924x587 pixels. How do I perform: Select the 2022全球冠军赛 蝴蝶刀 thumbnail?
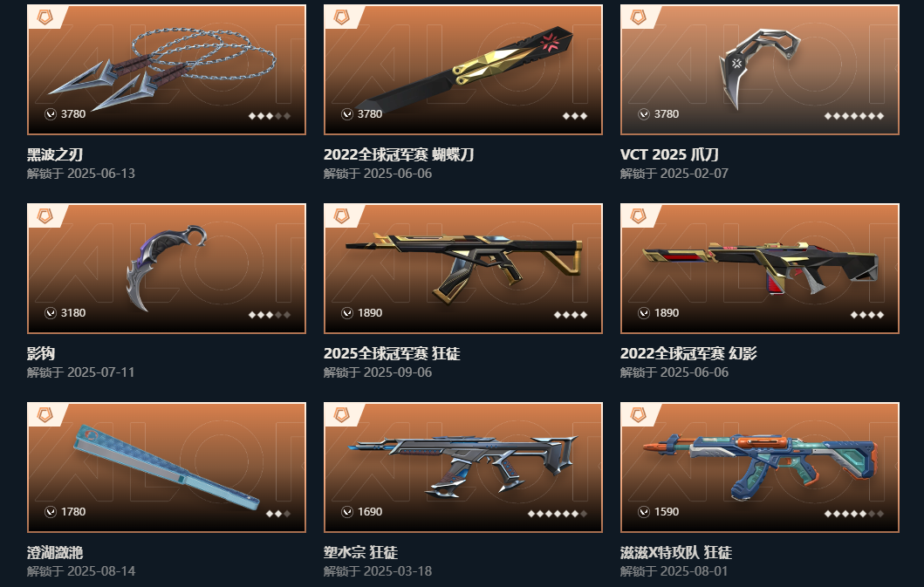(x=463, y=70)
